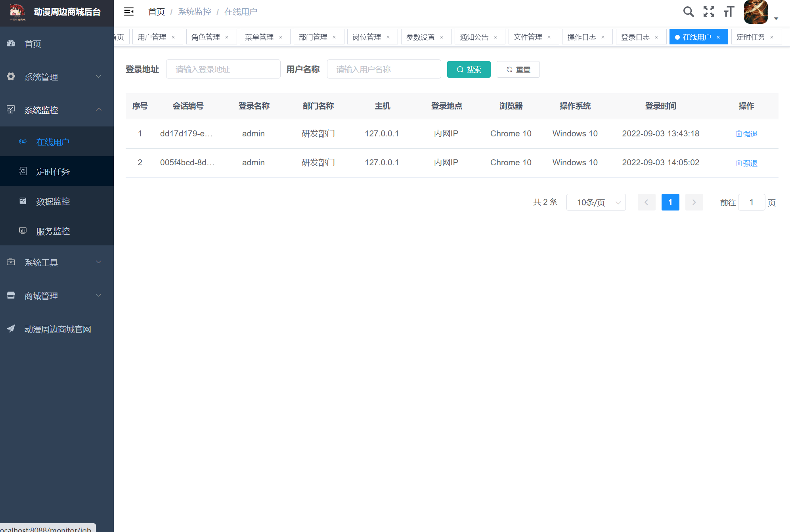
Task: Click the 重置 button
Action: pyautogui.click(x=518, y=70)
